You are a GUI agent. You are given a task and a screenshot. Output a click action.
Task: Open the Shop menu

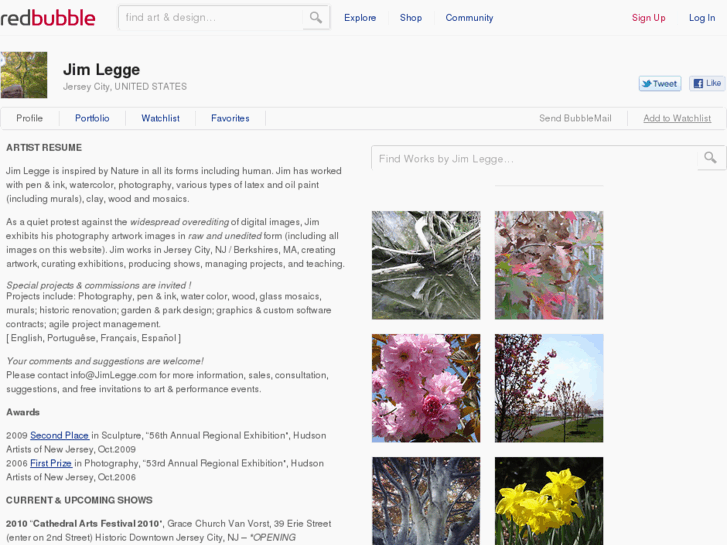[x=411, y=18]
